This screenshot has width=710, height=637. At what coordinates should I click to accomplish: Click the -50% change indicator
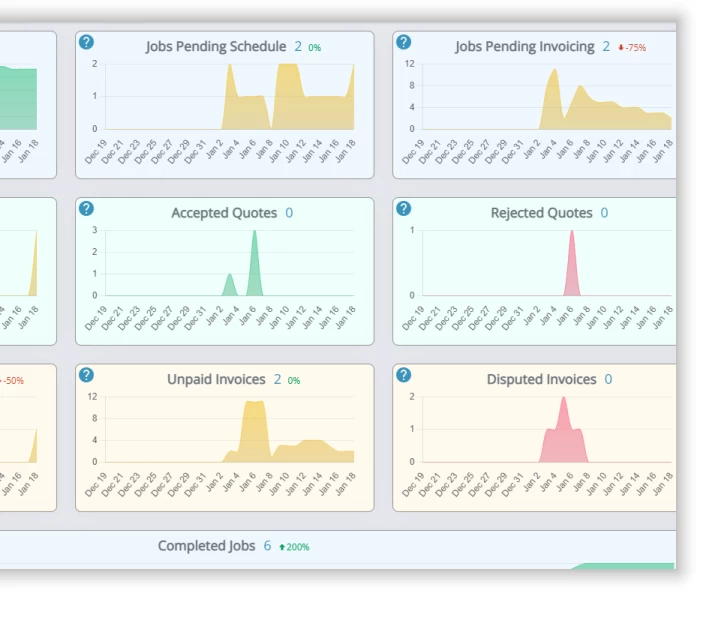[12, 381]
